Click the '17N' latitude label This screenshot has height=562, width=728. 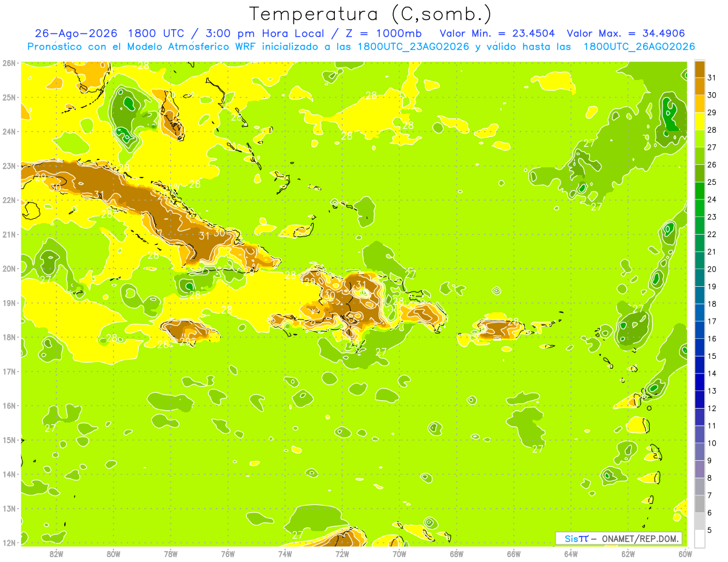[10, 371]
